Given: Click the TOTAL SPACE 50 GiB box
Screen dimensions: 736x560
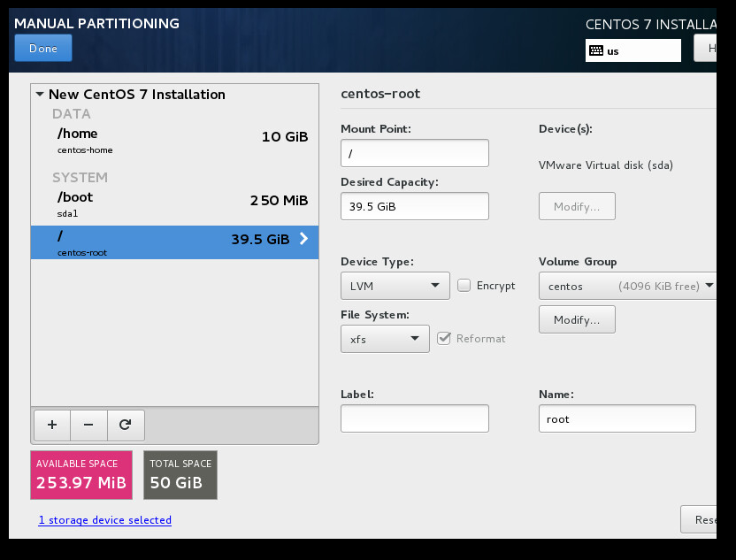Looking at the screenshot, I should 180,475.
